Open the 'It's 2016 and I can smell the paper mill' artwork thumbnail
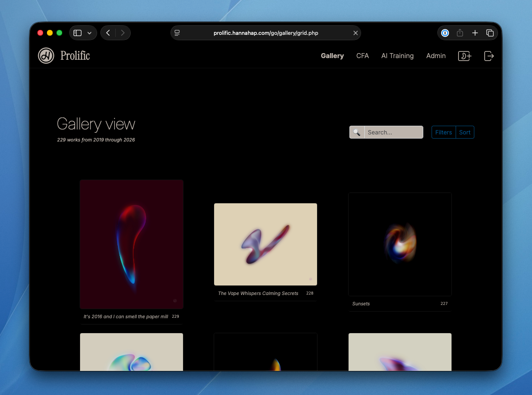 pos(132,244)
